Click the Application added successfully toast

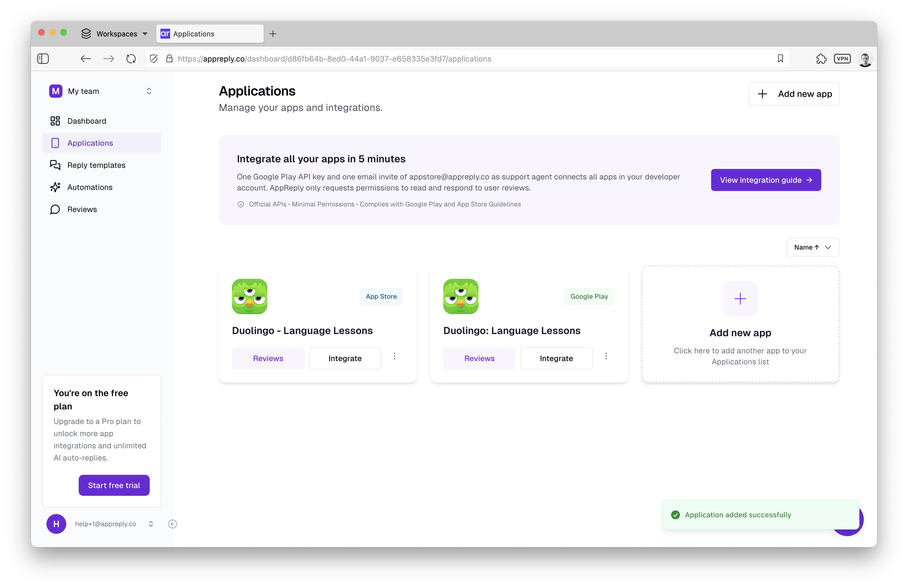[x=761, y=515]
